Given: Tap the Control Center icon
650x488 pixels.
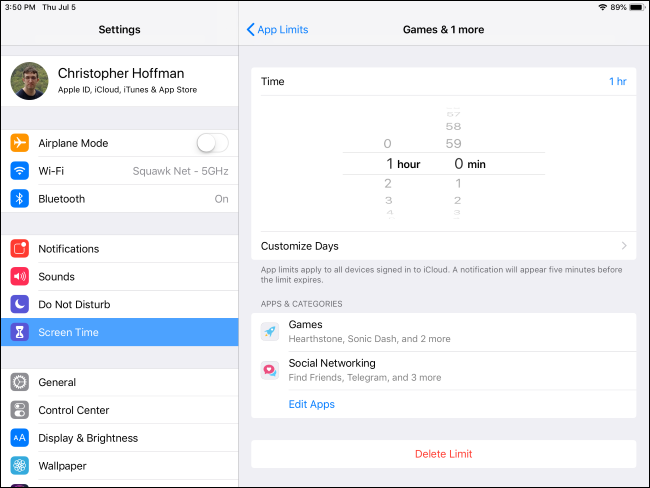Looking at the screenshot, I should 20,410.
